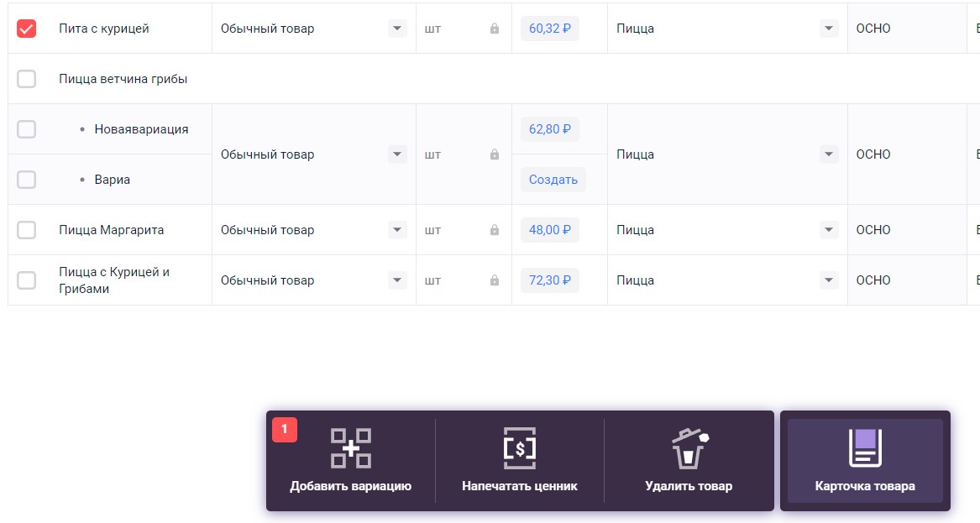The width and height of the screenshot is (980, 523).
Task: Click product name Пицца Маргарита
Action: click(111, 230)
